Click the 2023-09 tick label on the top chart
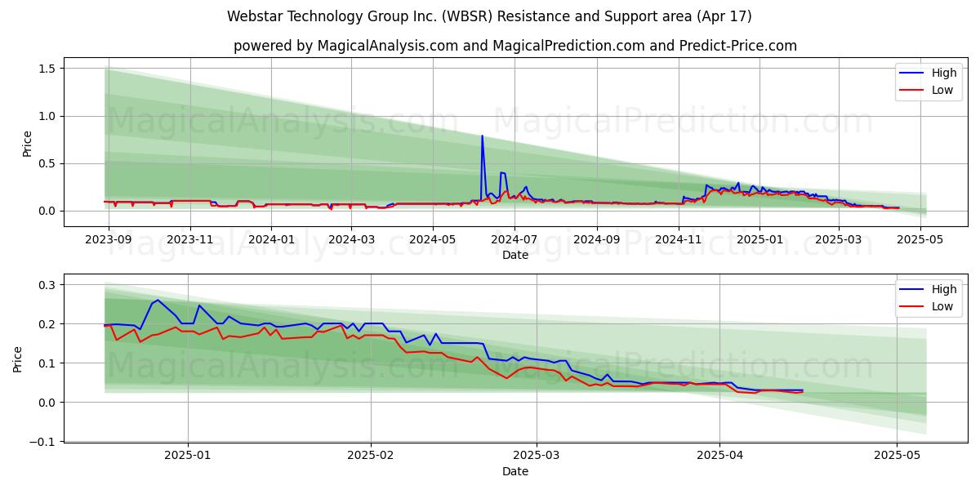 pos(109,239)
